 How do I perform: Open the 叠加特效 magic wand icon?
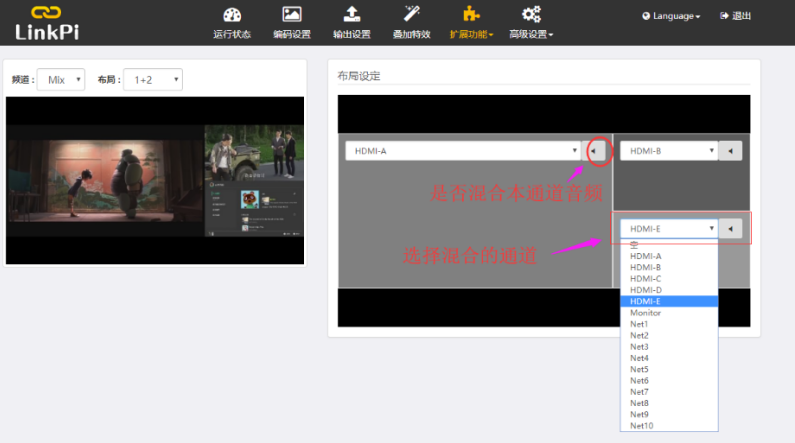pyautogui.click(x=412, y=14)
